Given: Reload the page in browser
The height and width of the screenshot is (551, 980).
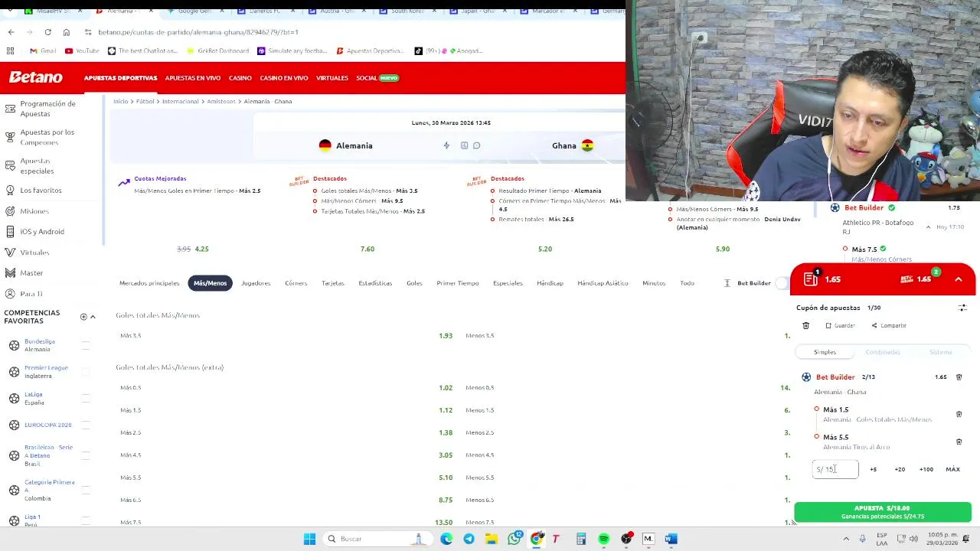Looking at the screenshot, I should tap(47, 32).
